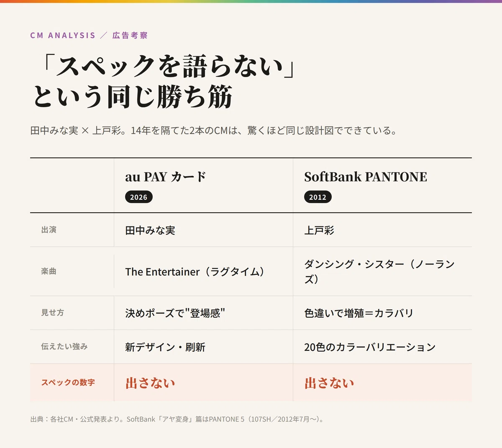Click the headline line 'という同じ勝ち筋'
Viewport: 502px width, 448px height.
pos(132,97)
